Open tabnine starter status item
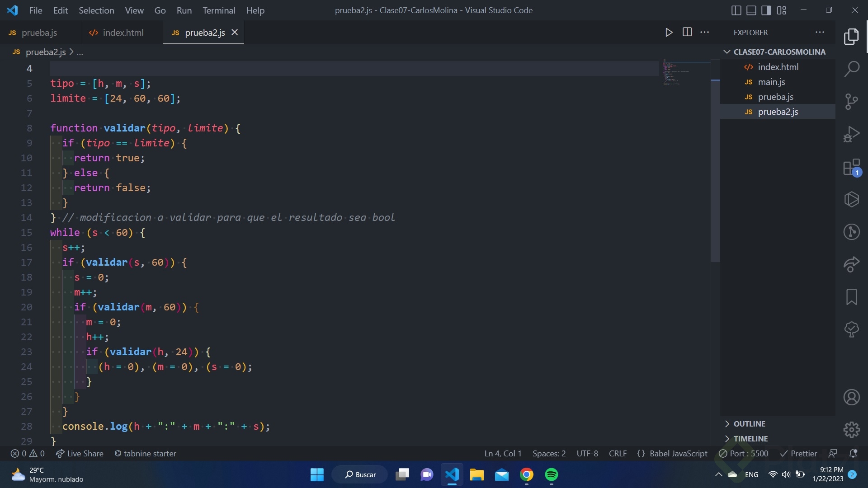 click(145, 454)
